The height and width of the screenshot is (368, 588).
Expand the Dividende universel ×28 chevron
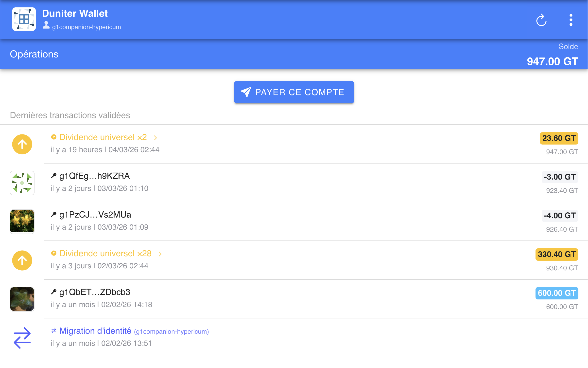(160, 254)
